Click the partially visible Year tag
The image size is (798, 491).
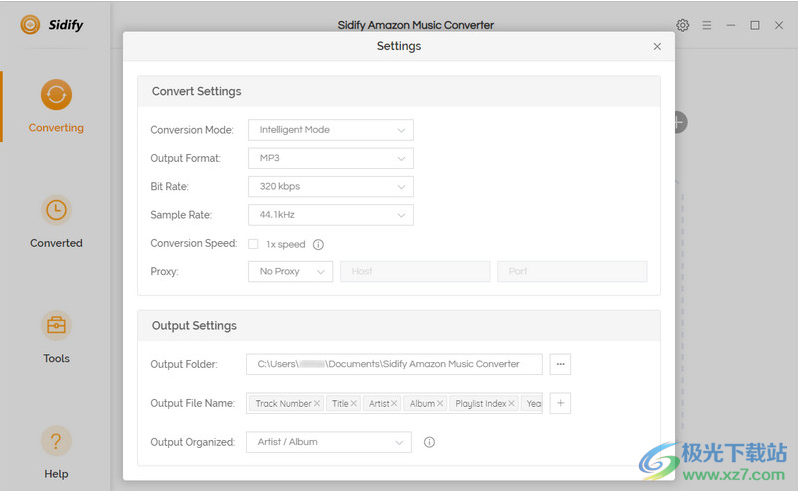point(532,403)
